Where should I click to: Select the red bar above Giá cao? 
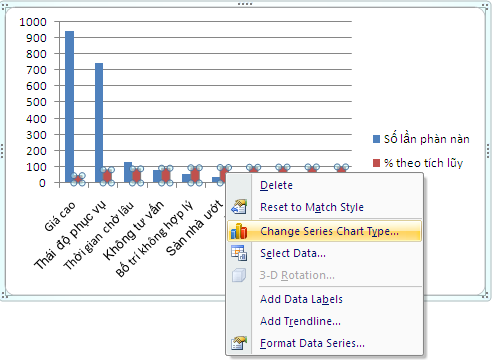(x=78, y=179)
